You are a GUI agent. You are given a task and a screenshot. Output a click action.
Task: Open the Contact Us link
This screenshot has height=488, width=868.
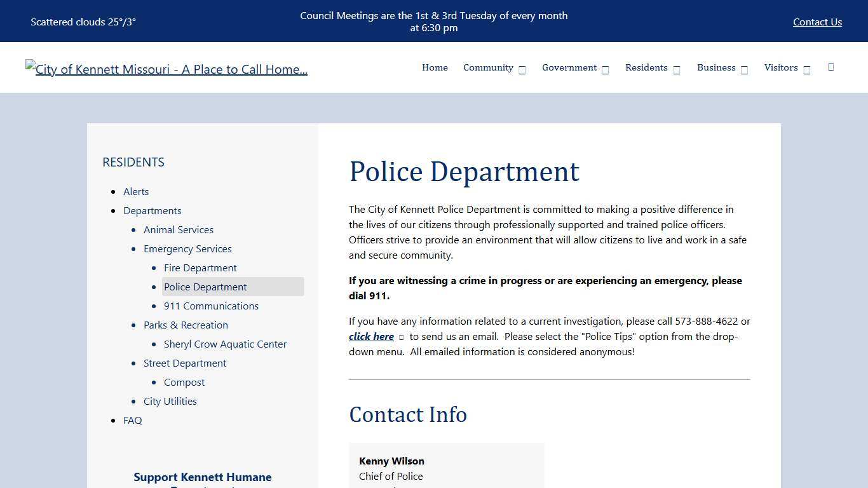817,22
